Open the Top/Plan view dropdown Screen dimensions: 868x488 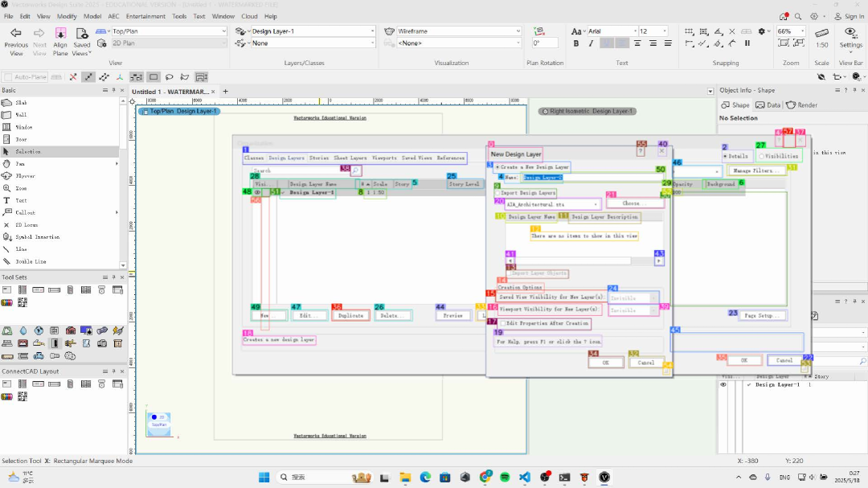coord(223,31)
